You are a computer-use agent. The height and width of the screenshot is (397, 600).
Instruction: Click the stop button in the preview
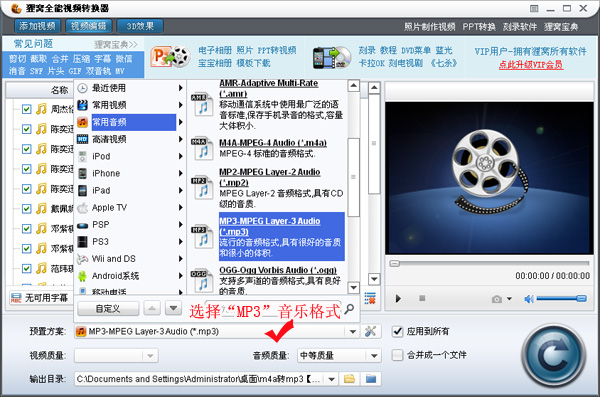tap(422, 298)
